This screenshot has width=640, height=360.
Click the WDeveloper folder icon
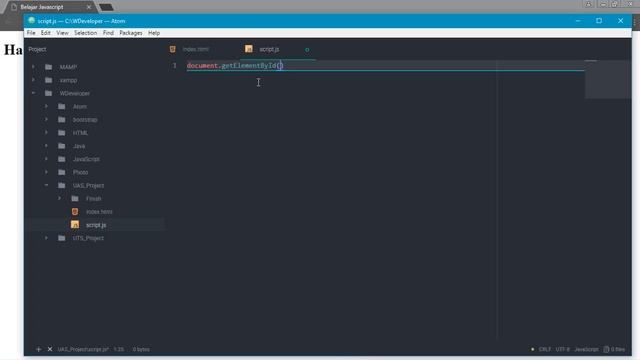pyautogui.click(x=49, y=93)
